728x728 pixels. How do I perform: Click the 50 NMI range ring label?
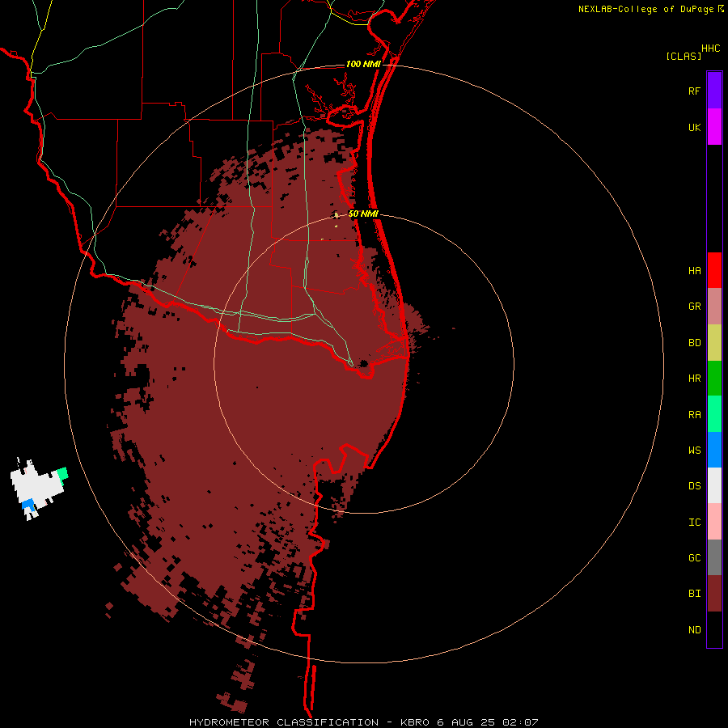(x=363, y=214)
